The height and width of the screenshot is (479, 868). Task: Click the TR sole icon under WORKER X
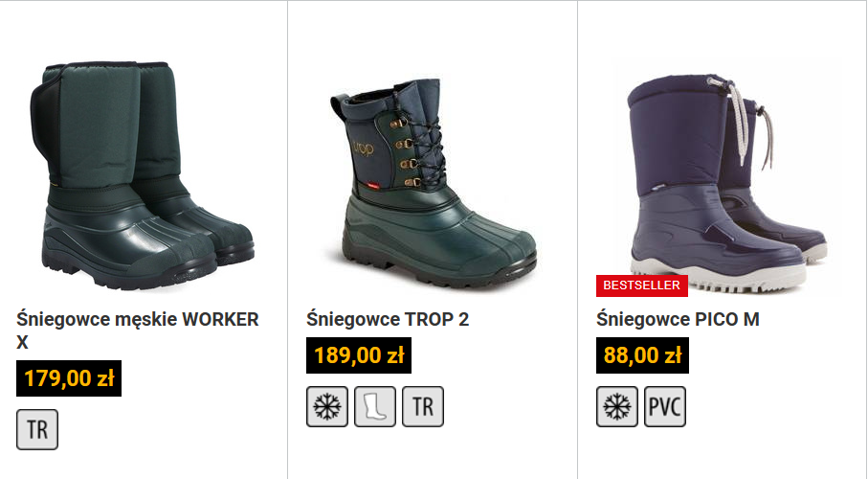point(37,429)
